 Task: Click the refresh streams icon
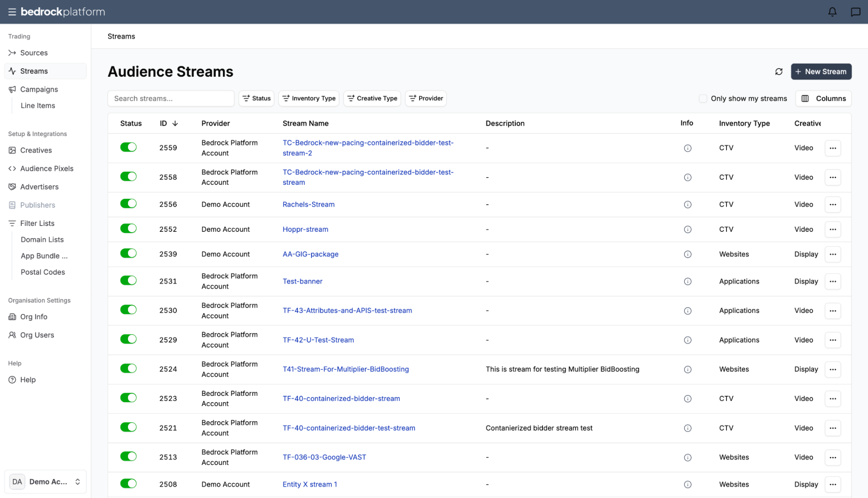tap(778, 71)
